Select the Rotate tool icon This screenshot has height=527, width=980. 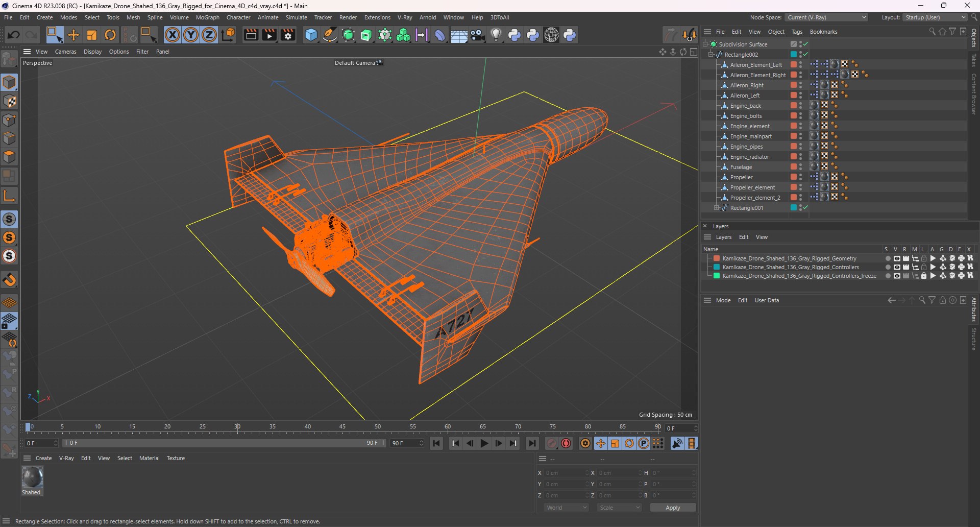click(110, 35)
